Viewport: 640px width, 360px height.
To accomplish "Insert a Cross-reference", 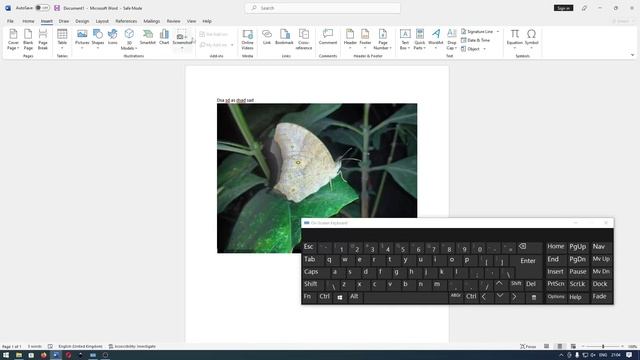I will pos(304,40).
